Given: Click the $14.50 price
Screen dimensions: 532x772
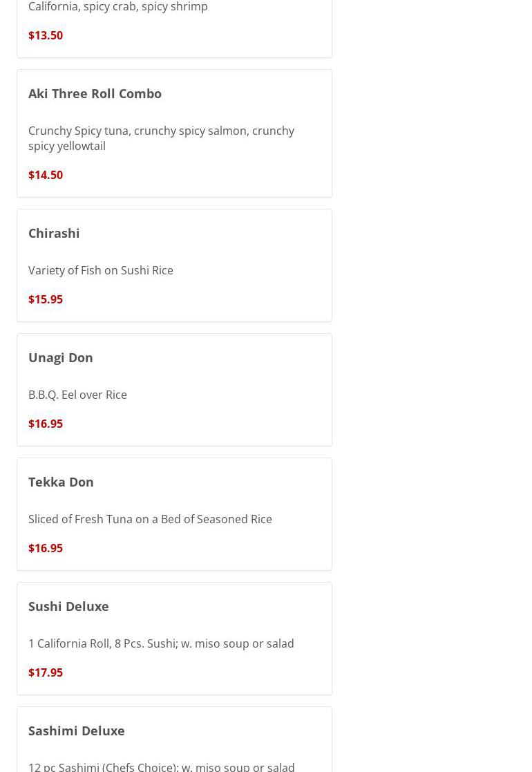Looking at the screenshot, I should tap(46, 175).
